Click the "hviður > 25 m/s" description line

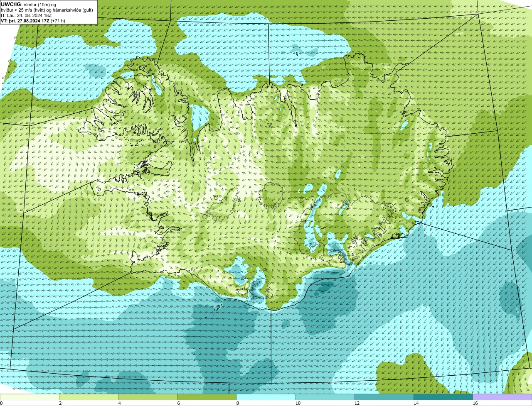coord(47,10)
